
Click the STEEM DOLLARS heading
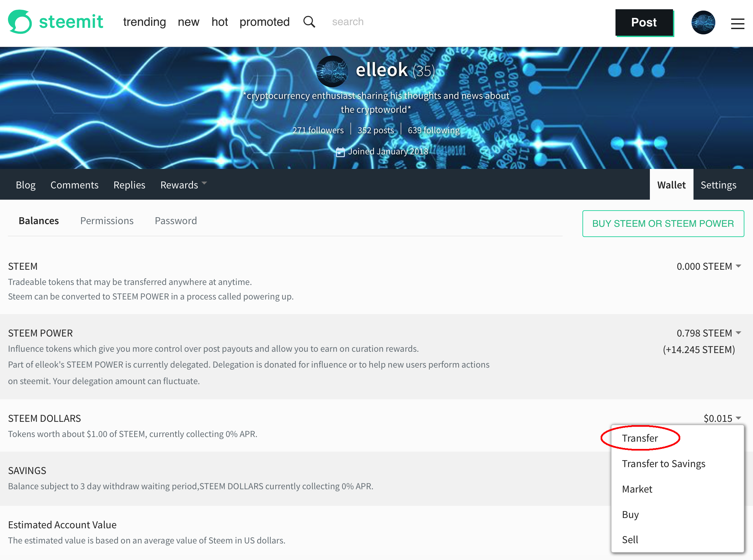click(x=44, y=418)
